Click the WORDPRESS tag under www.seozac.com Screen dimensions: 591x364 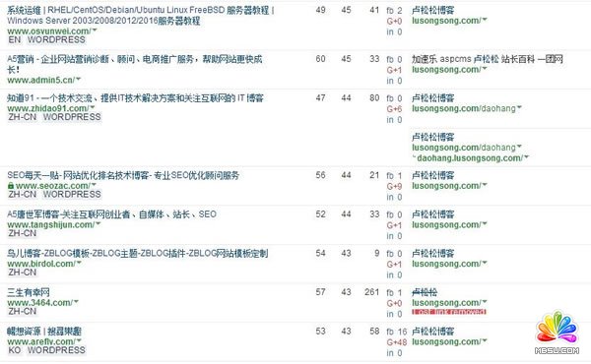(x=72, y=194)
